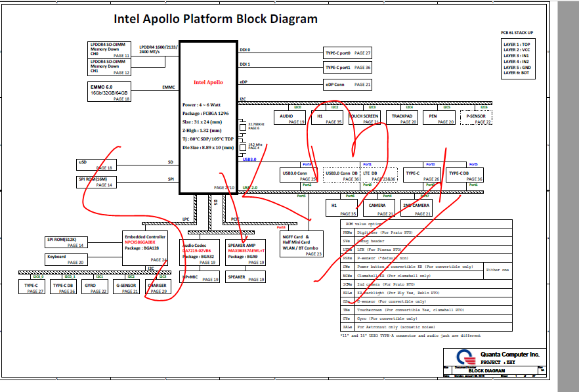
Task: Select the PROJECT : ZHY text
Action: [498, 362]
